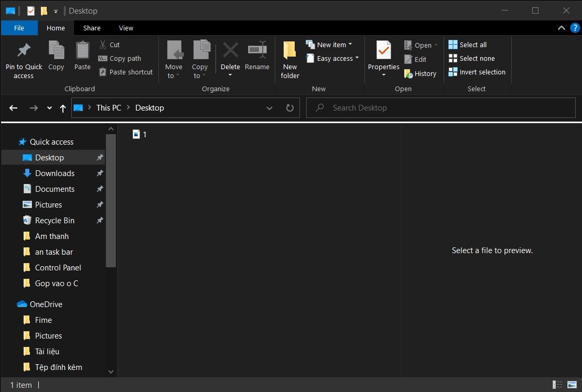Open Quick Access Toolbar customize arrow

[x=56, y=11]
